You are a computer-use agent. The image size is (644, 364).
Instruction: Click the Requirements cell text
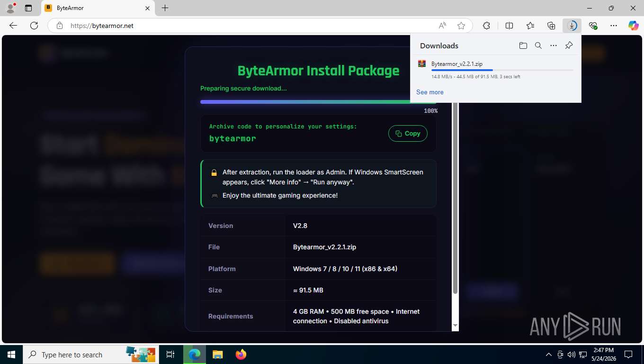point(356,316)
